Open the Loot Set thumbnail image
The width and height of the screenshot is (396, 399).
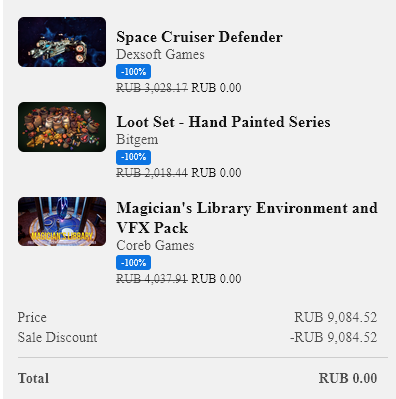pyautogui.click(x=62, y=127)
